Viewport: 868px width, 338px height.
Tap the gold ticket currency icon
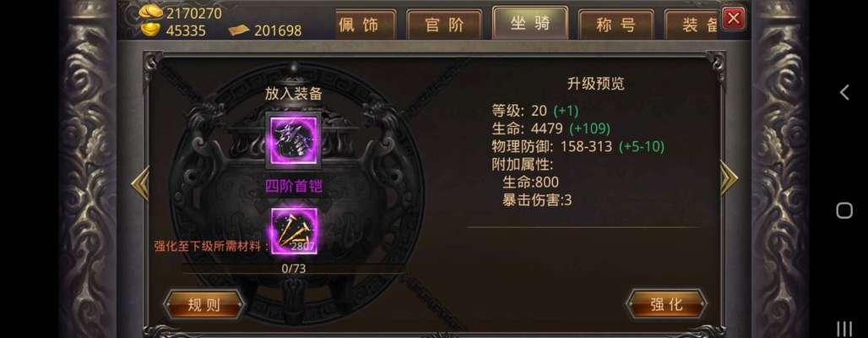tap(239, 30)
